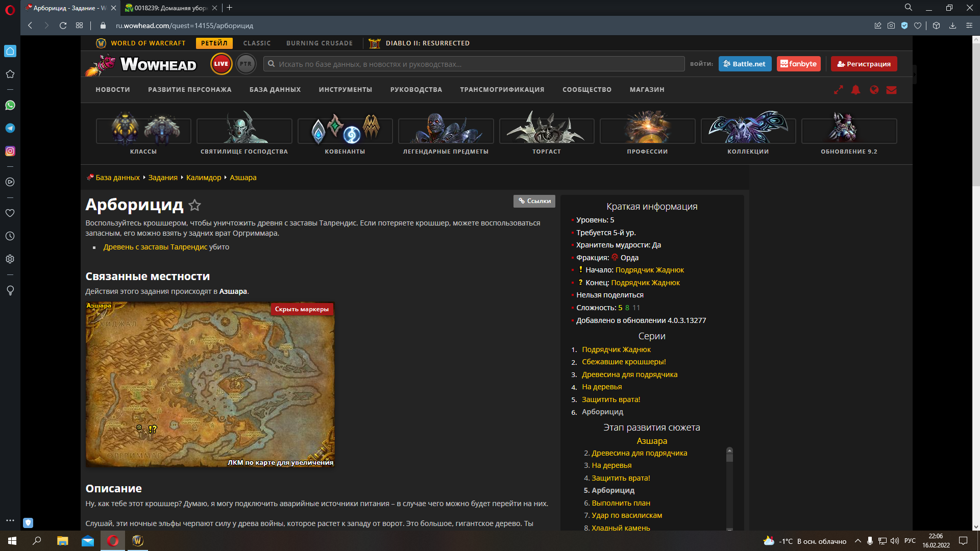Click the globe language icon
The width and height of the screenshot is (980, 551).
pos(874,90)
